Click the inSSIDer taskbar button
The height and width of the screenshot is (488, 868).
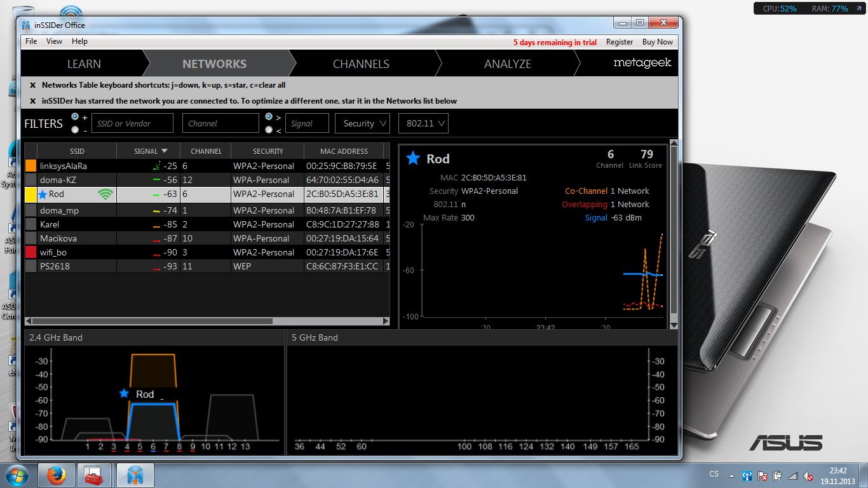pos(134,475)
